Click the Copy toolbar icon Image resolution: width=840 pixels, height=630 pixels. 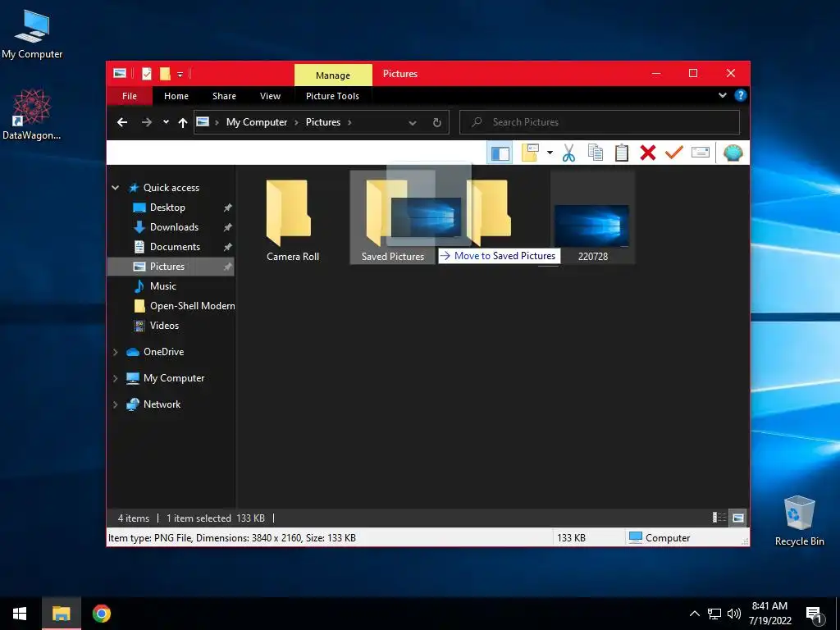pos(596,153)
